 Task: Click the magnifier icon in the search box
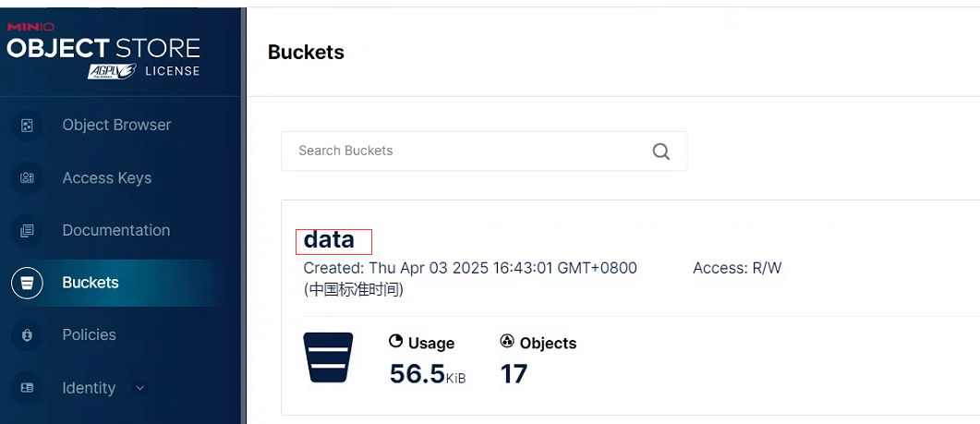660,151
